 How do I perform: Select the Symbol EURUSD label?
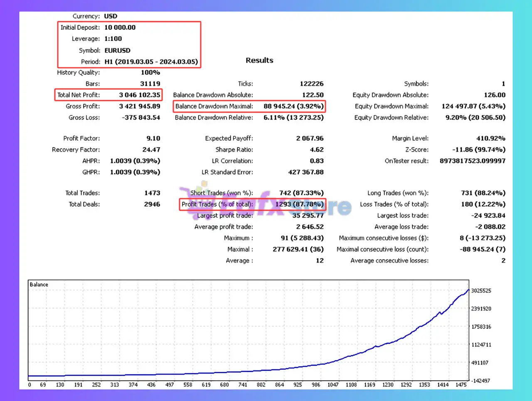118,50
